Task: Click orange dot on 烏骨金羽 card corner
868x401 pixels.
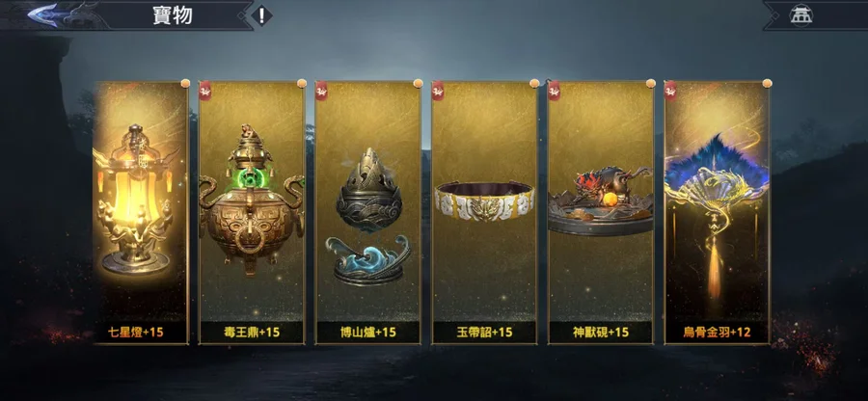Action: [x=767, y=84]
